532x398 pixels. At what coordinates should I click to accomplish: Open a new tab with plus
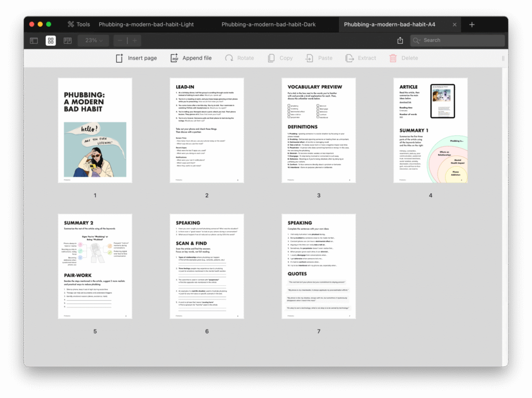(472, 24)
